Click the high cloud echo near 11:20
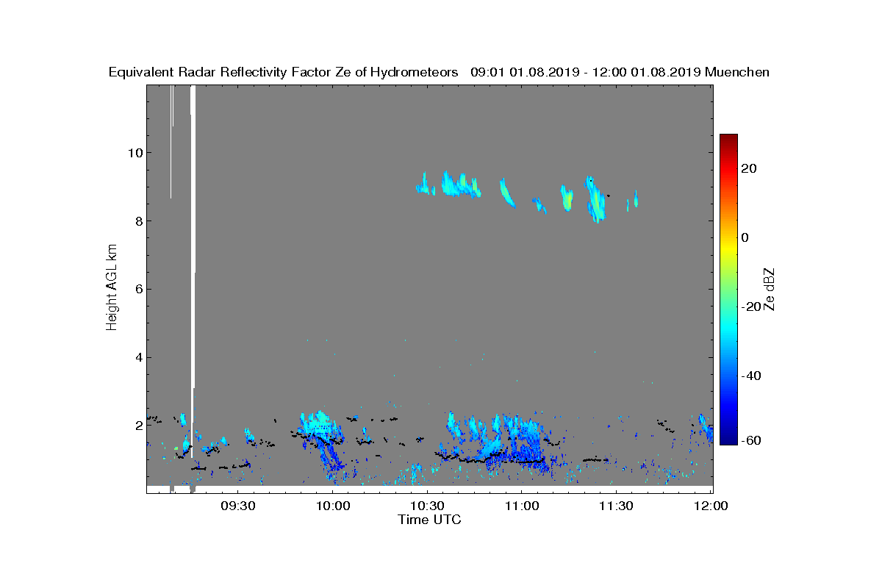Viewport: 882px width, 588px height. click(x=595, y=199)
